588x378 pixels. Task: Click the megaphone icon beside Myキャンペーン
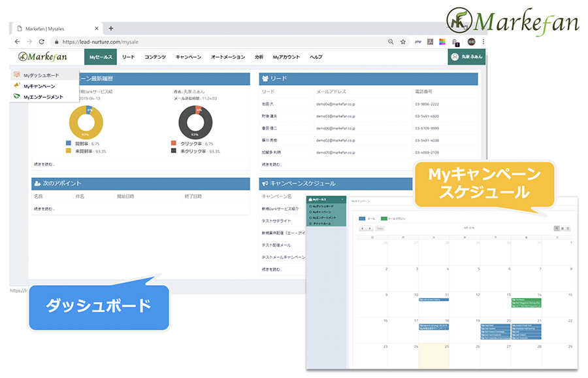tap(17, 86)
